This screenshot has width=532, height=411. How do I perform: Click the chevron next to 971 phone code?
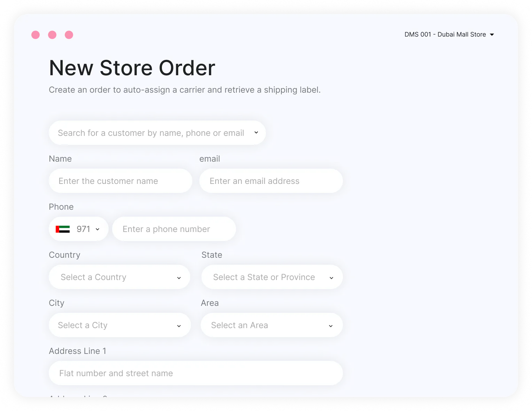point(97,229)
